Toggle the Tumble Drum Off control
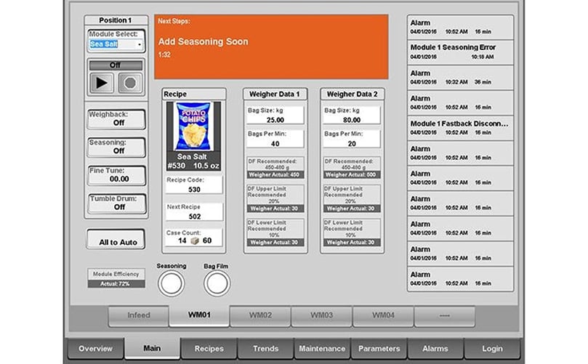The image size is (588, 364). click(116, 203)
